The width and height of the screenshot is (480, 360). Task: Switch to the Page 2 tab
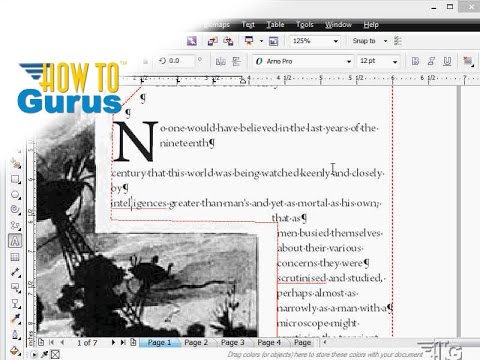point(196,342)
